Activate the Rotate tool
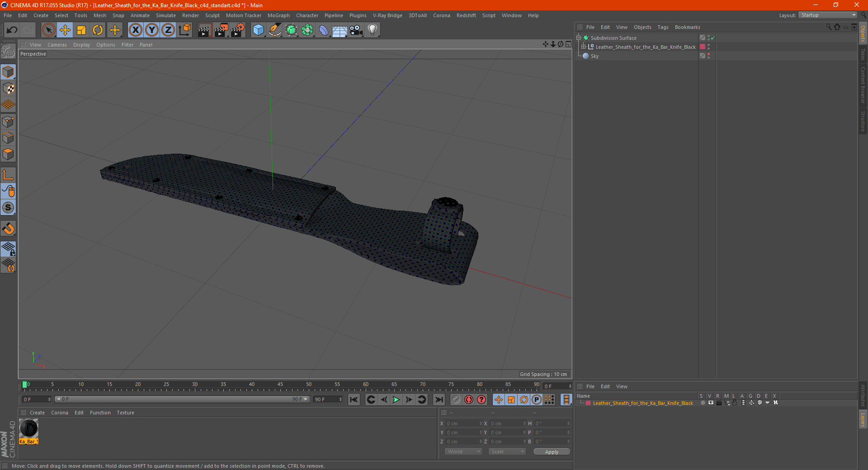868x470 pixels. (x=98, y=30)
